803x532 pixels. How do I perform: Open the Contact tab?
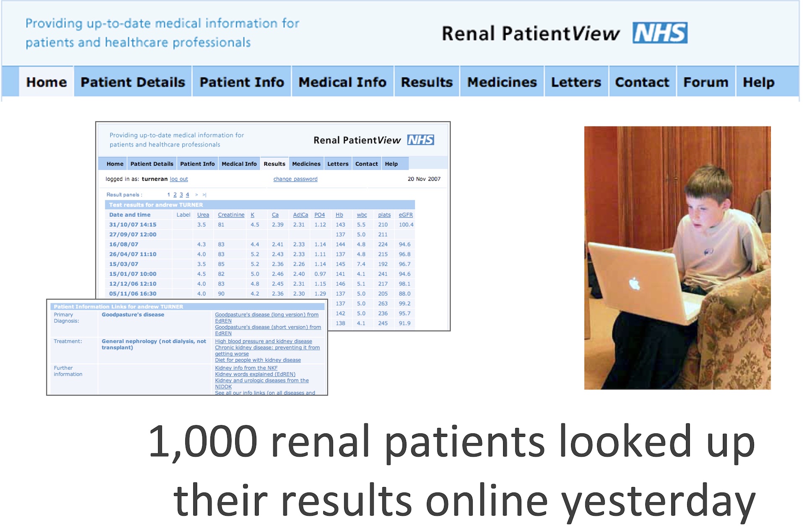tap(642, 82)
